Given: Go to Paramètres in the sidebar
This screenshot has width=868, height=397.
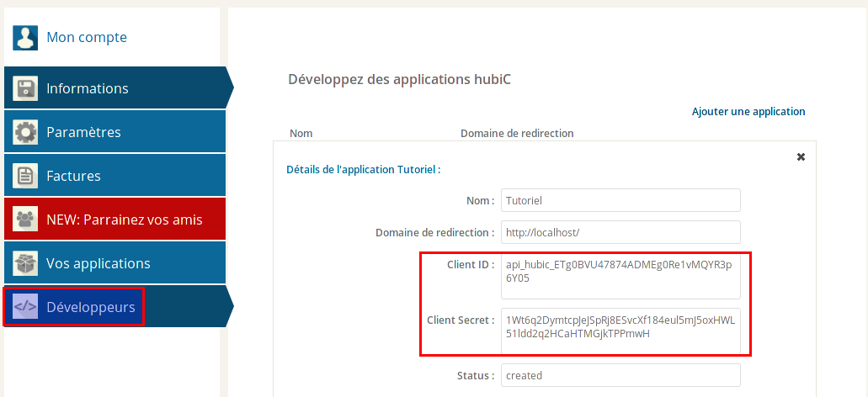Looking at the screenshot, I should click(115, 131).
